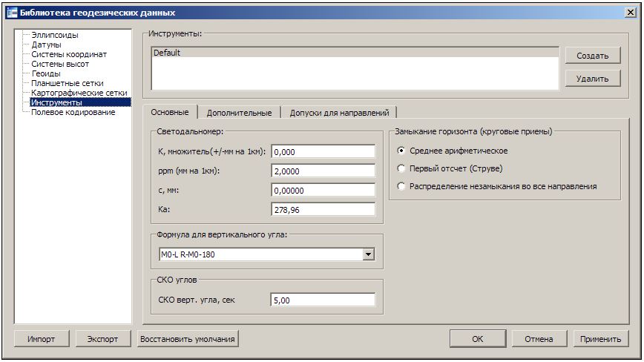Image resolution: width=644 pixels, height=362 pixels.
Task: Click the Удалить button
Action: pos(592,79)
